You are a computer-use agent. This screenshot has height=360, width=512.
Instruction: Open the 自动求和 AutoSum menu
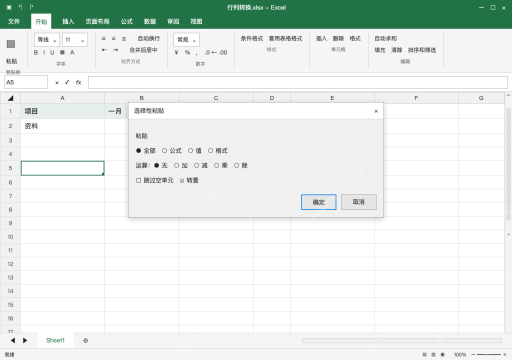point(385,39)
